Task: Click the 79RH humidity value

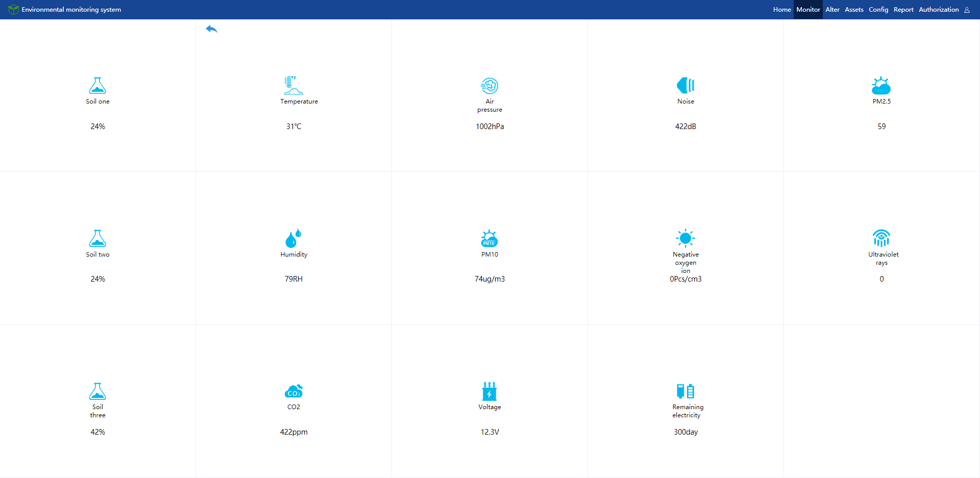Action: 293,279
